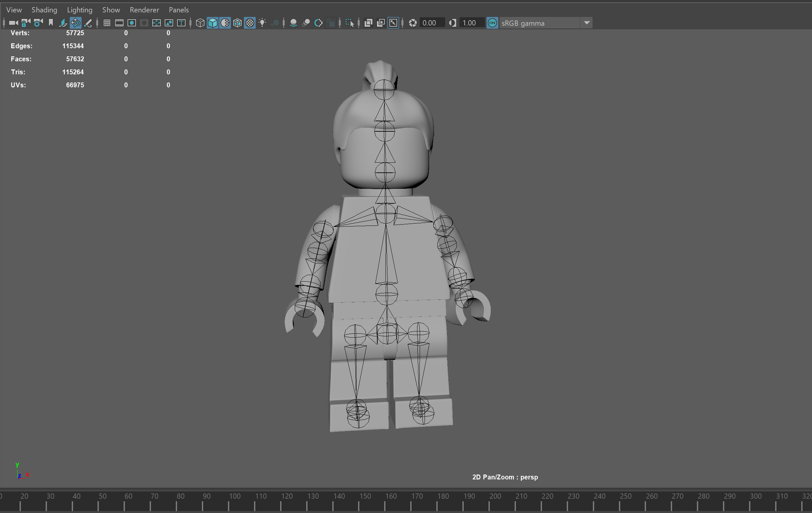812x513 pixels.
Task: Open the sRGB gamma dropdown
Action: pyautogui.click(x=546, y=23)
